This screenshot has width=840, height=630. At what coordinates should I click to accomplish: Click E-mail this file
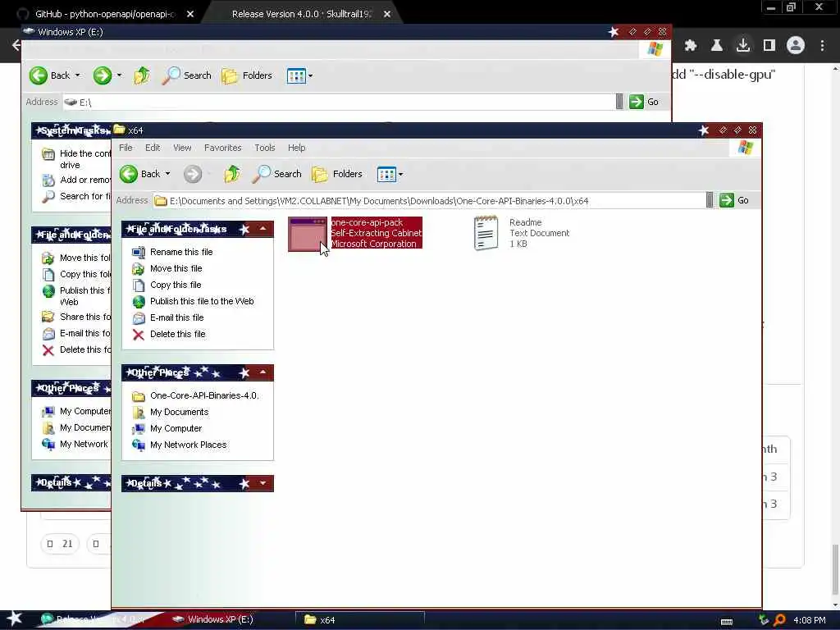177,317
